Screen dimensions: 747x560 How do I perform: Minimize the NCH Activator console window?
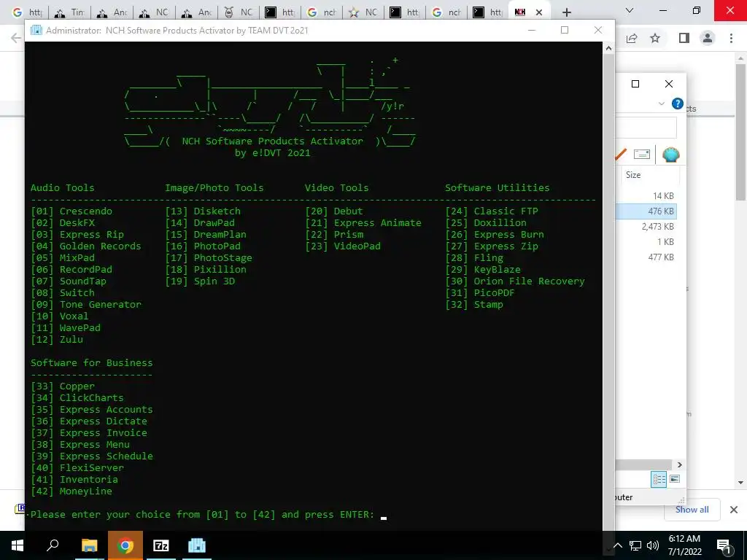point(532,30)
